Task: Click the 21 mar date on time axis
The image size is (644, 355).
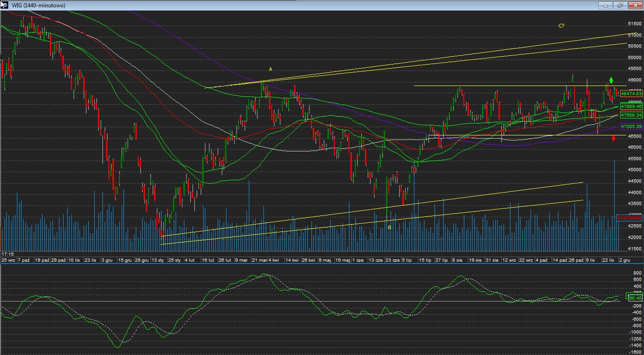Action: pyautogui.click(x=260, y=260)
